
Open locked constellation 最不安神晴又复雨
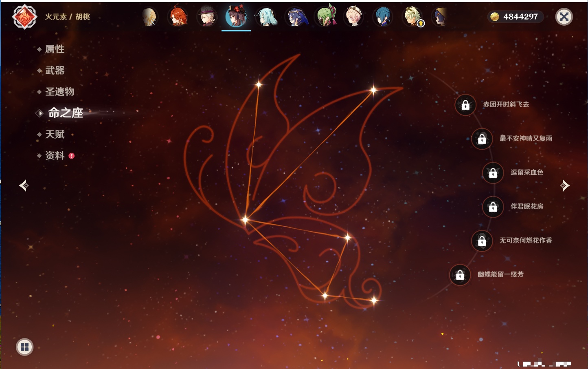pos(482,139)
